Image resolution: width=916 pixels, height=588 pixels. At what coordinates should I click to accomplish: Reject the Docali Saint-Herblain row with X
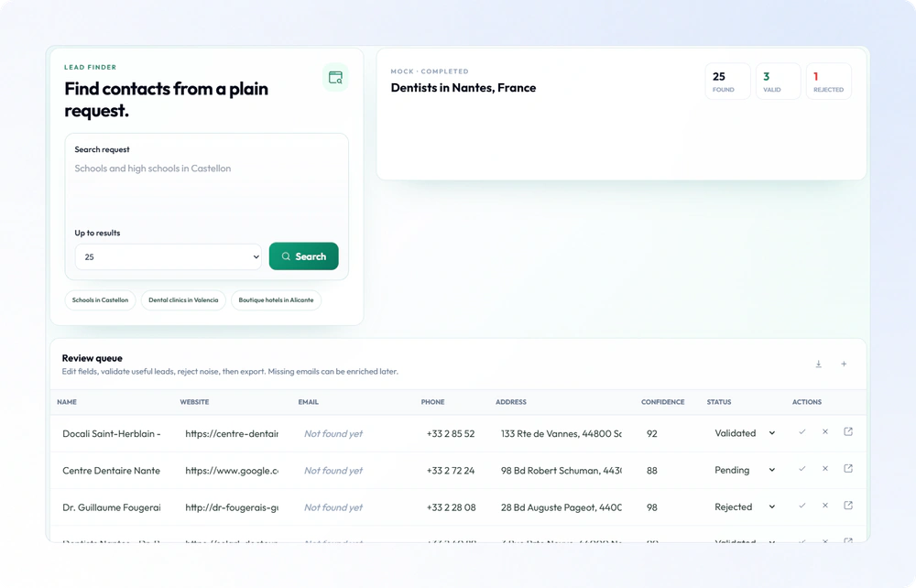coord(825,432)
